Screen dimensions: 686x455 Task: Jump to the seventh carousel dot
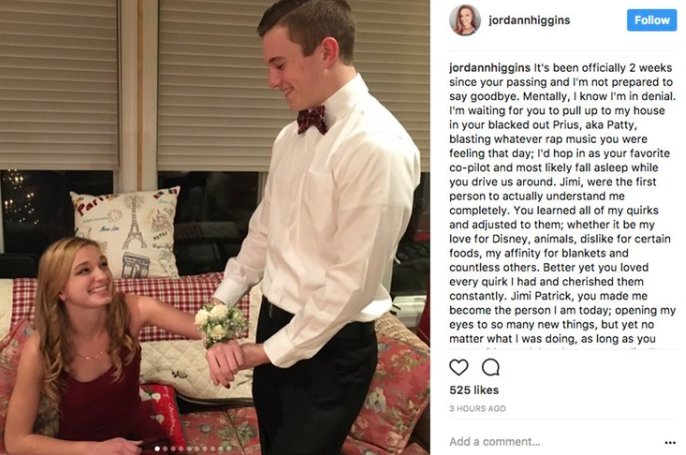205,449
